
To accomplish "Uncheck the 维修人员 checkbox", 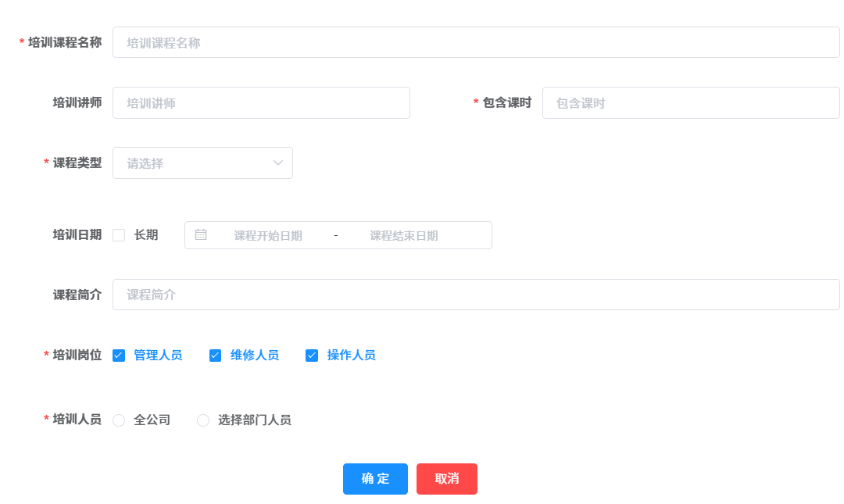I will [x=216, y=356].
